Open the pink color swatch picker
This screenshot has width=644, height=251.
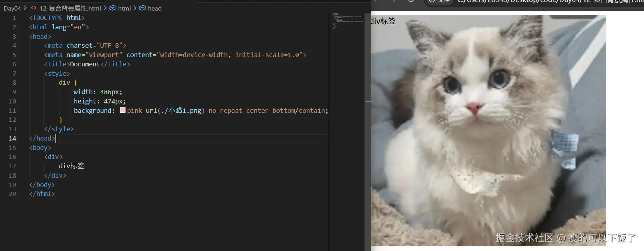tap(123, 110)
